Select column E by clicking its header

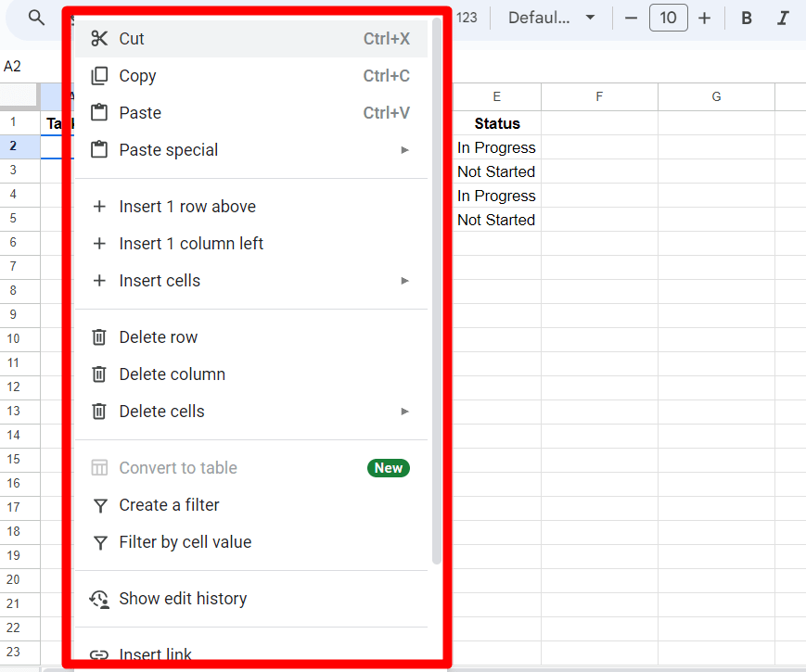coord(496,95)
